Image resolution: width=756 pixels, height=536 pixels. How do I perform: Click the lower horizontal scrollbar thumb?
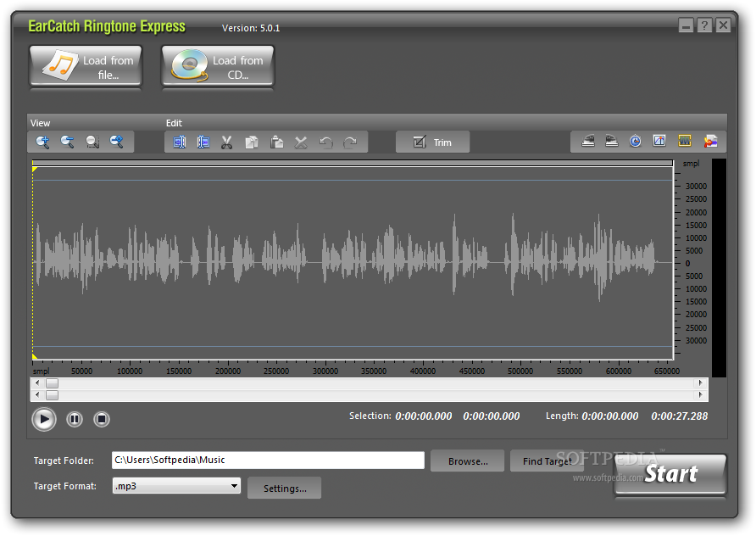[52, 395]
